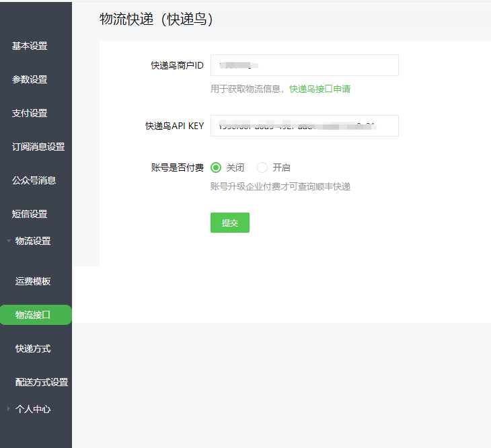Click 物流设置 section label

(x=33, y=241)
